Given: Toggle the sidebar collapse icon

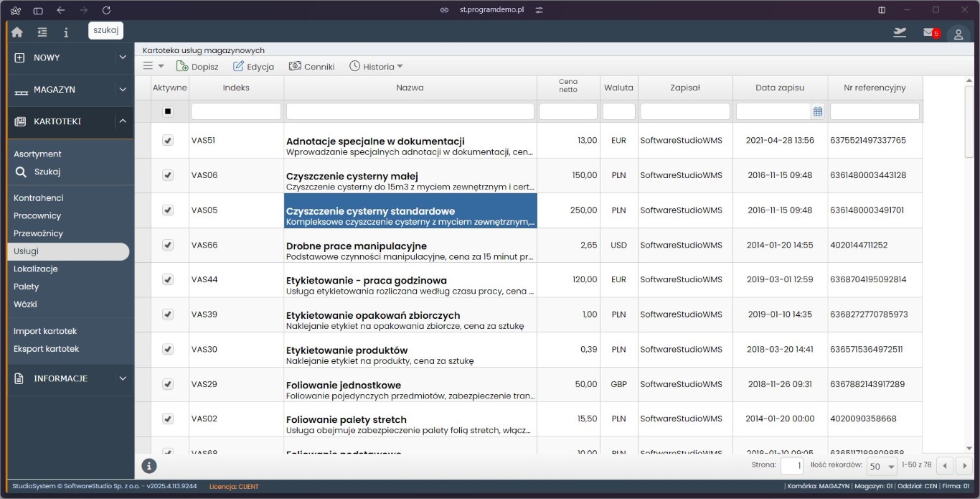Looking at the screenshot, I should (42, 32).
